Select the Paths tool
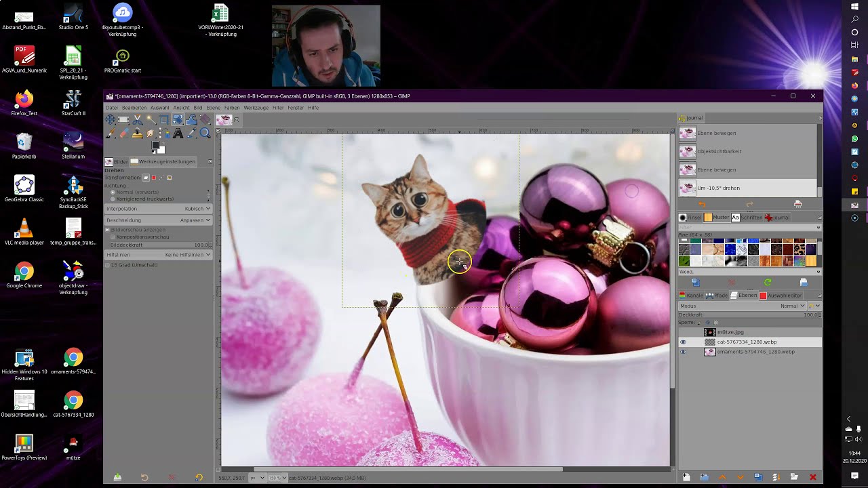 click(x=164, y=134)
